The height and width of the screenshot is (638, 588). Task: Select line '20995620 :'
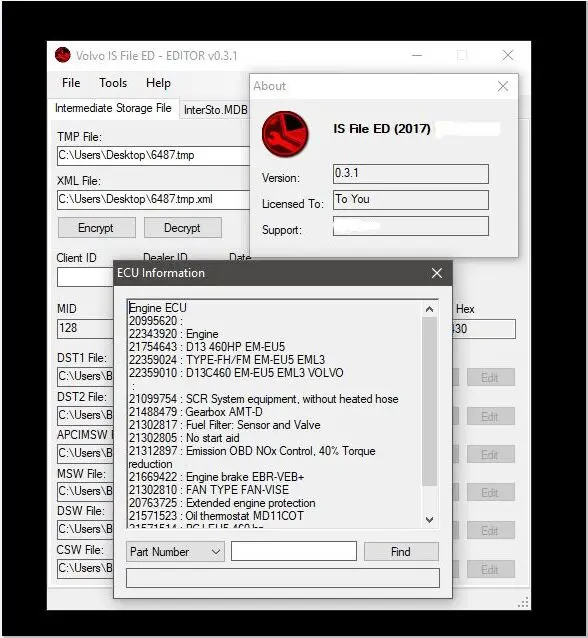tap(156, 321)
